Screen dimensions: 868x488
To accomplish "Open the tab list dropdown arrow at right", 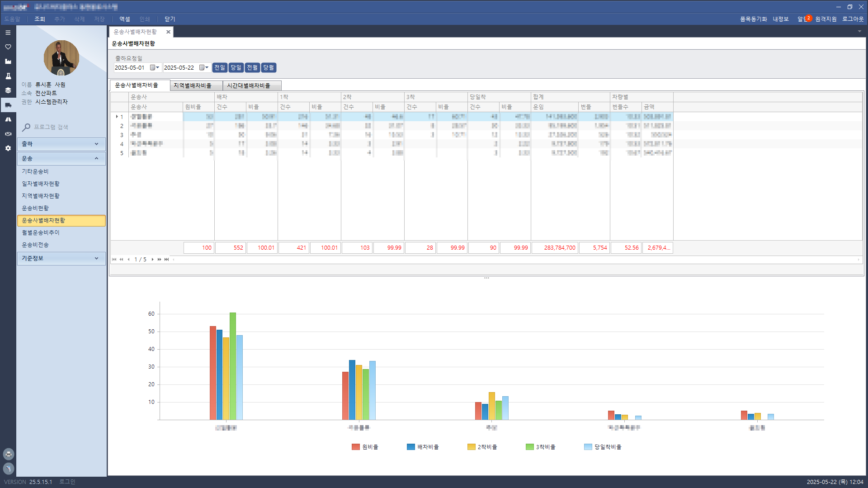I will 859,32.
